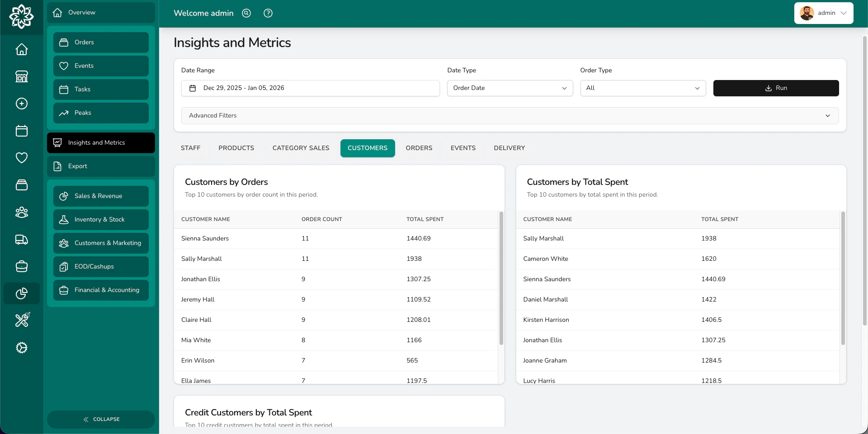Click the crossed utensils icon in the sidebar
868x434 pixels.
tap(21, 320)
